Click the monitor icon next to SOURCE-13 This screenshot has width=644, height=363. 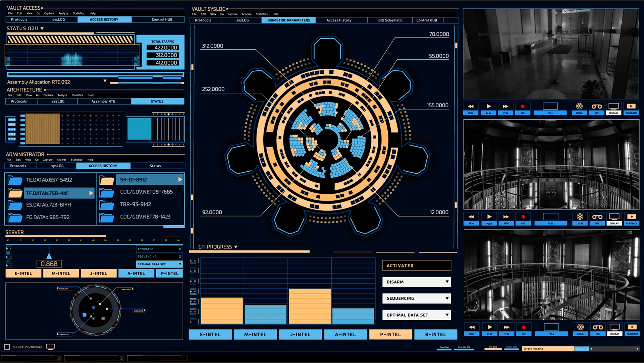[x=50, y=347]
